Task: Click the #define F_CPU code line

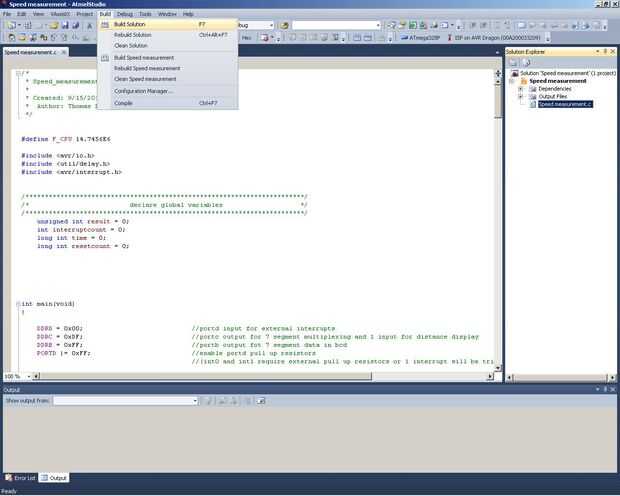Action: tap(66, 139)
